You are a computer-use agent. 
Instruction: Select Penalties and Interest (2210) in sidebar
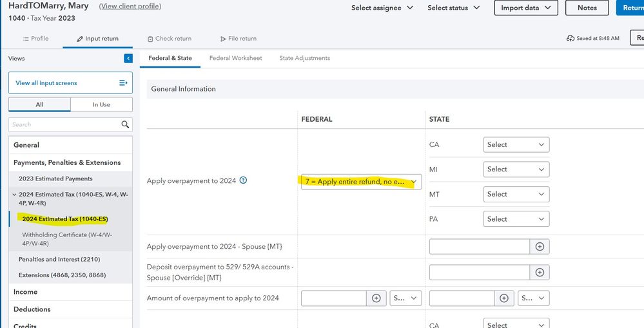[x=59, y=259]
